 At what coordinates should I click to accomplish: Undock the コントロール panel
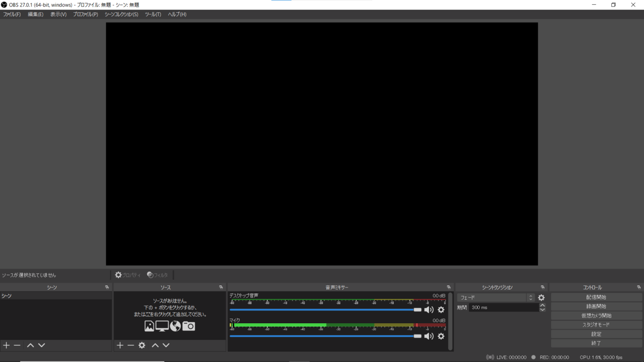coord(639,287)
